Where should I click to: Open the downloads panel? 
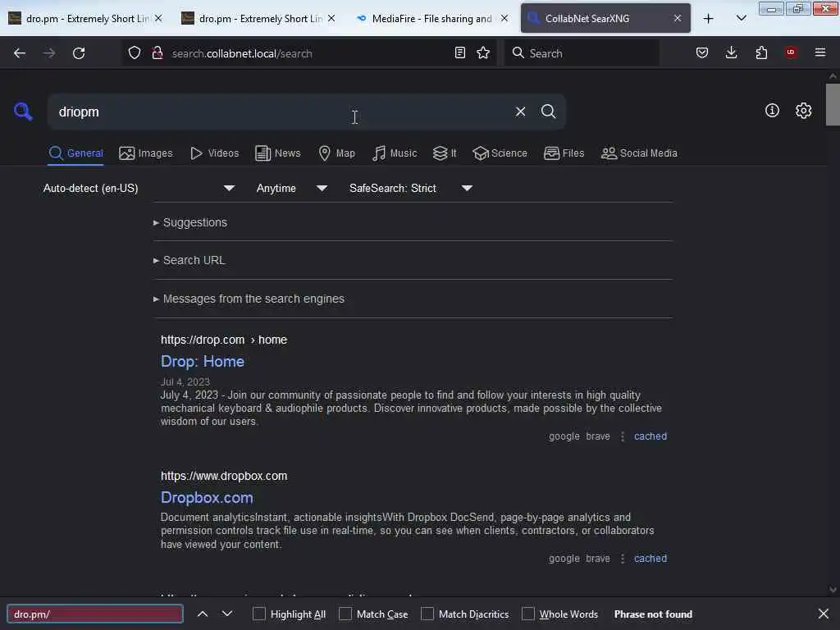coord(731,52)
